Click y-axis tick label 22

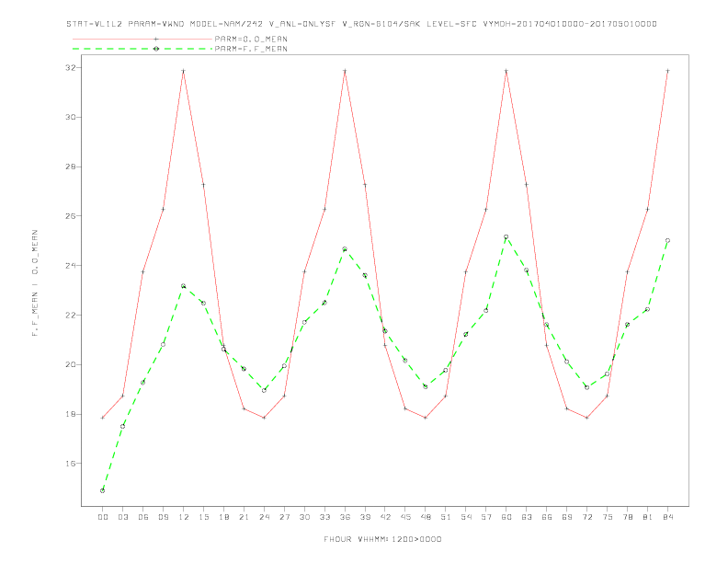coord(70,315)
